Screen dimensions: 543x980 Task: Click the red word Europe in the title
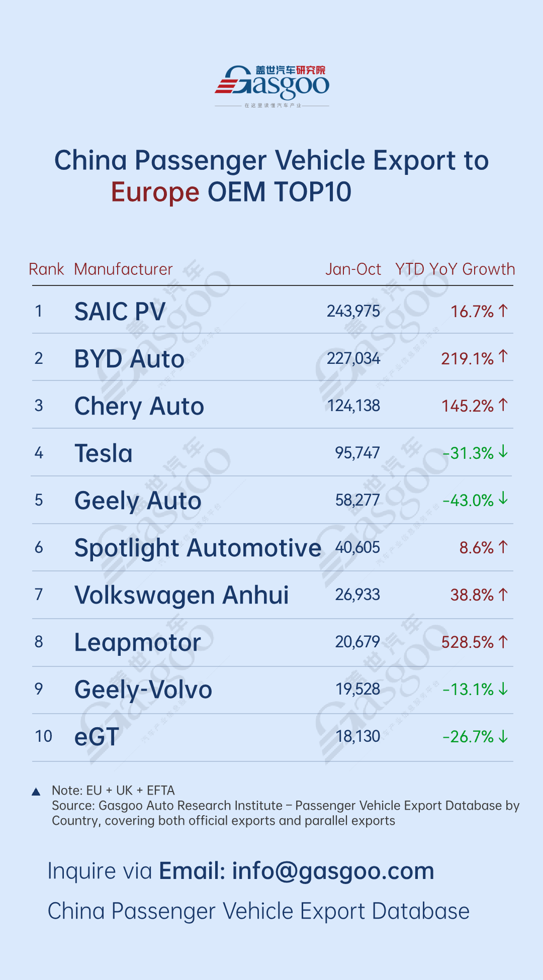(155, 192)
